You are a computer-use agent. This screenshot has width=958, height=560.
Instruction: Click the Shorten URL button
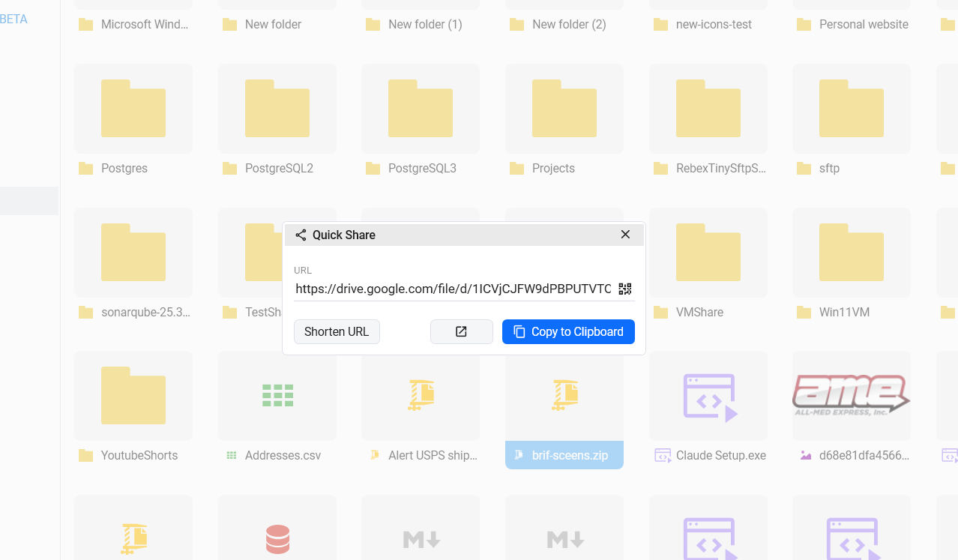point(337,331)
